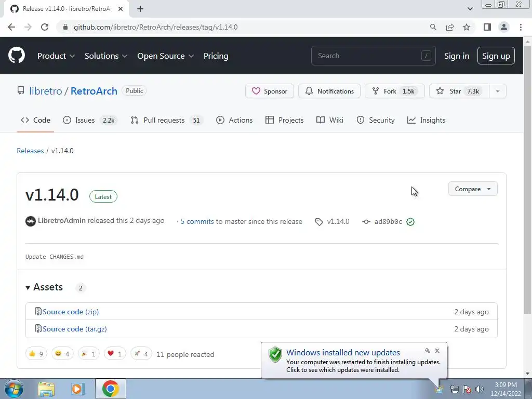This screenshot has width=532, height=399.
Task: Click the GitHub octocat logo
Action: 16,56
